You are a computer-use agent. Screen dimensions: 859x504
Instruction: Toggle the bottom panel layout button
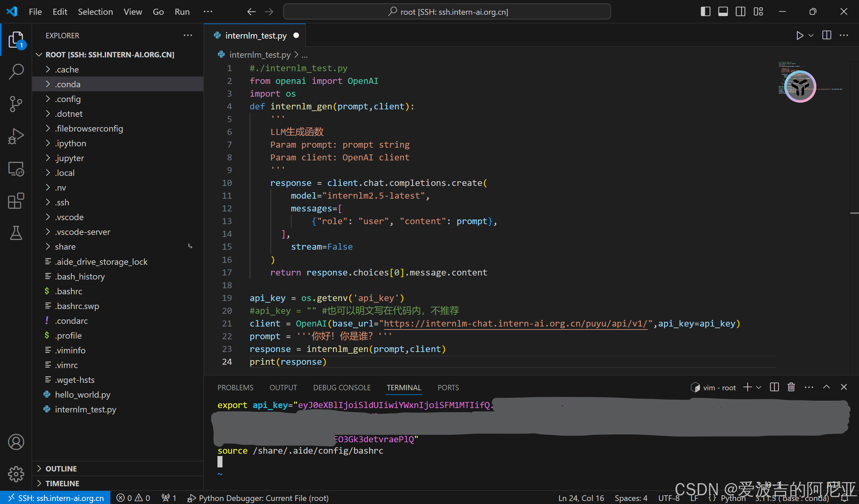pos(723,12)
